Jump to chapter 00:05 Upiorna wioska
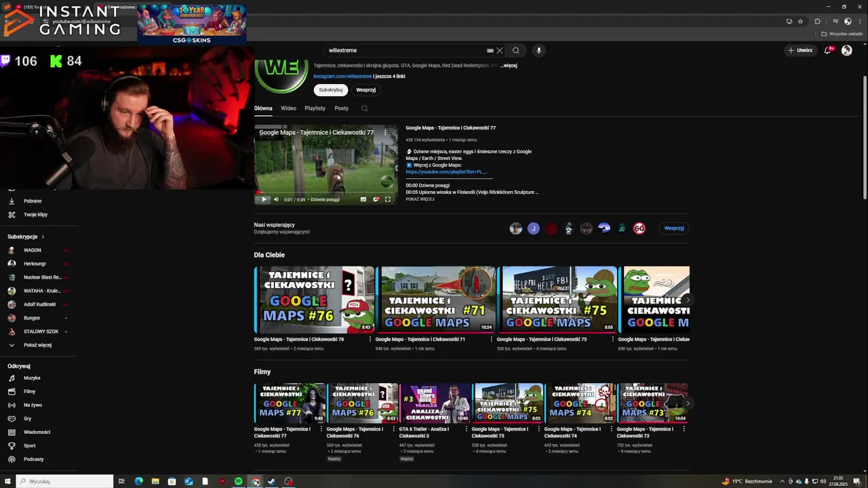Screen dimensions: 868x488 (472, 192)
